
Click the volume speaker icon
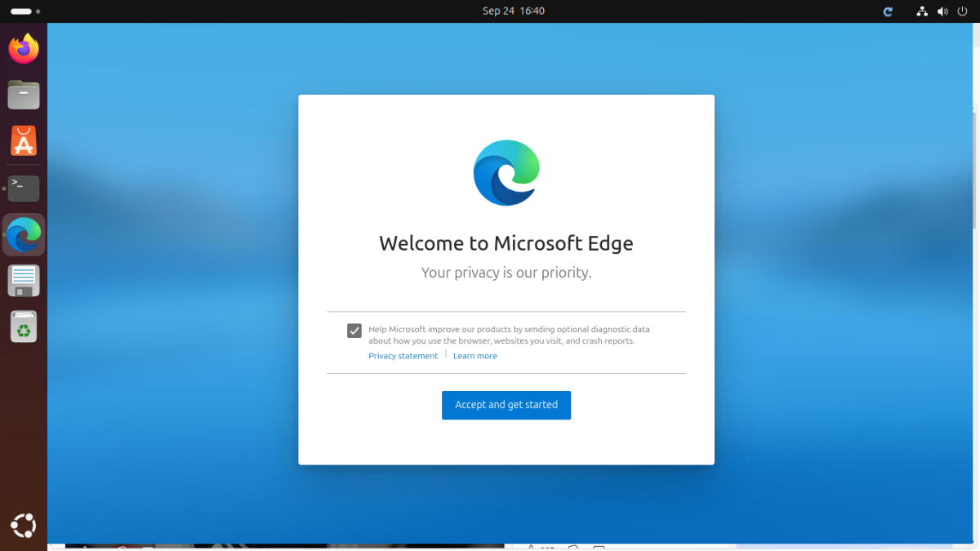click(x=942, y=11)
